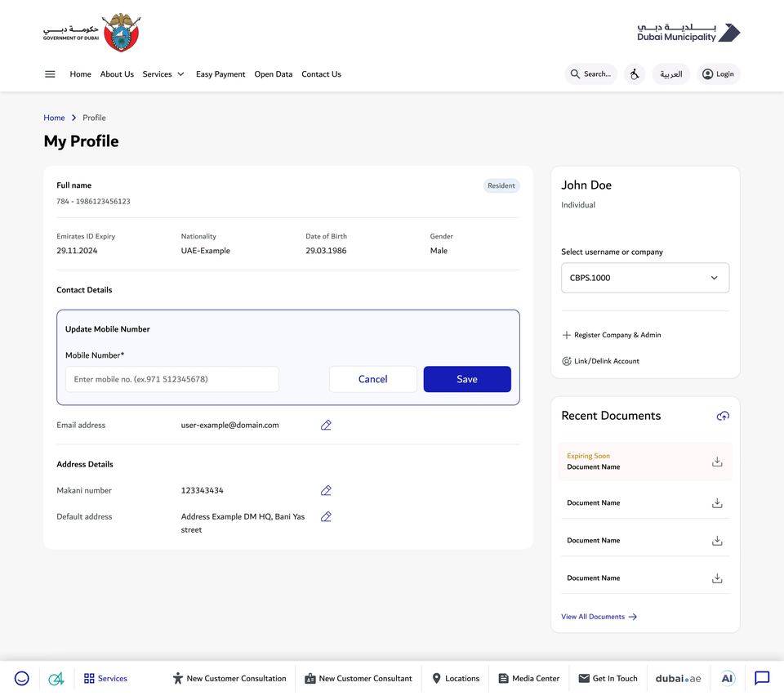This screenshot has height=696, width=784.
Task: Edit the Makani number with pencil icon
Action: coord(326,490)
